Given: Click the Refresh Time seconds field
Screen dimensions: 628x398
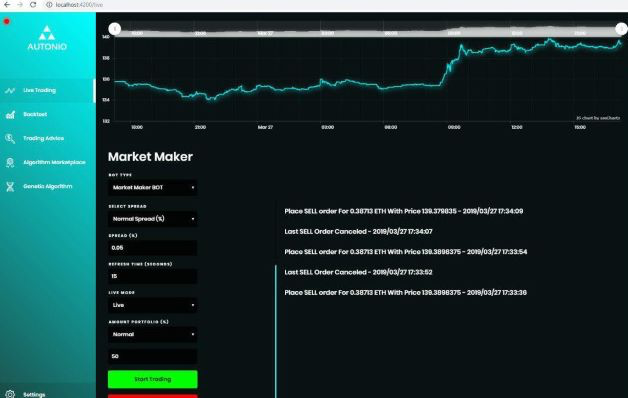Looking at the screenshot, I should click(x=152, y=276).
